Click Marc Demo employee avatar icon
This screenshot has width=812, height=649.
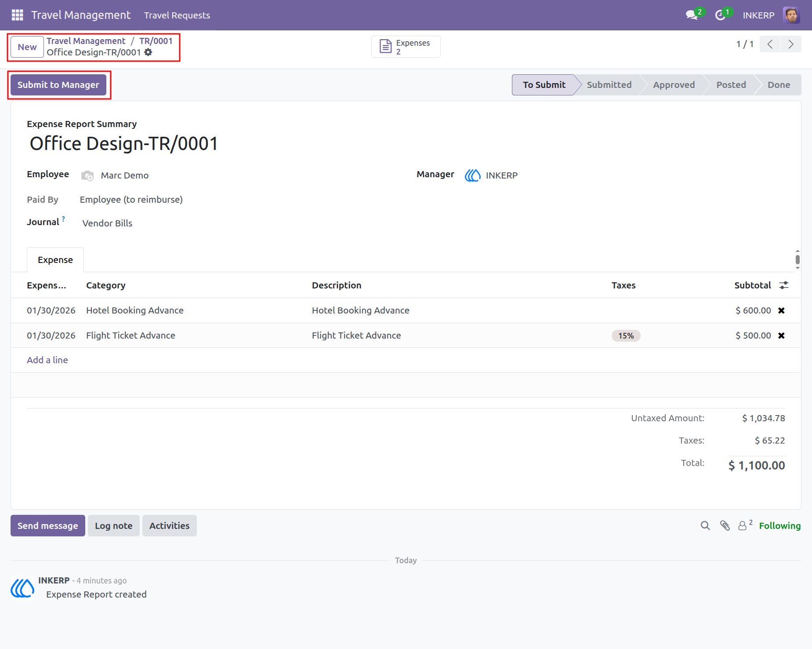87,175
